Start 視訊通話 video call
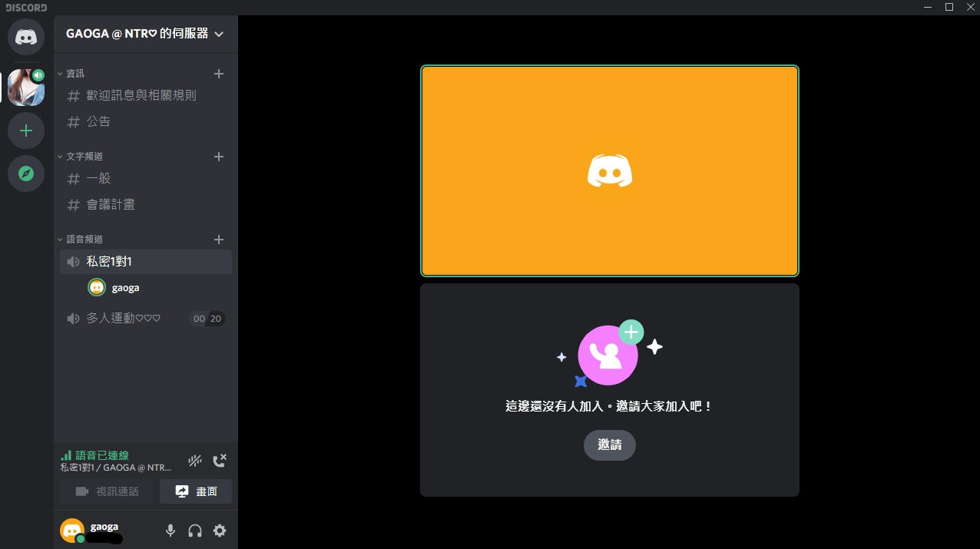 coord(108,491)
